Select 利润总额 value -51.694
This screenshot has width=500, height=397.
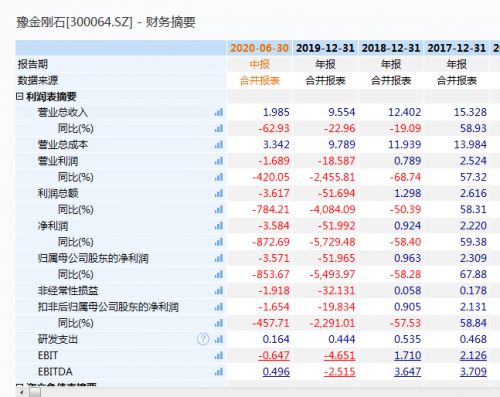[x=336, y=193]
